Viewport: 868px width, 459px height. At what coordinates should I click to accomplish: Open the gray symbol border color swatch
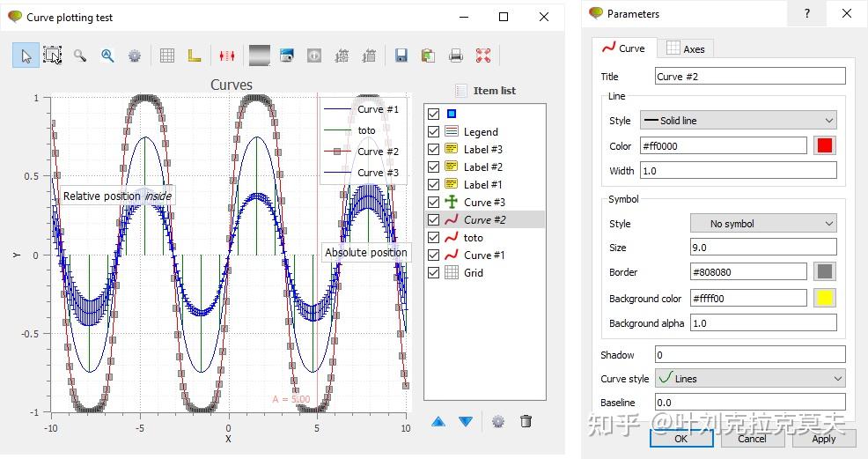tap(825, 272)
